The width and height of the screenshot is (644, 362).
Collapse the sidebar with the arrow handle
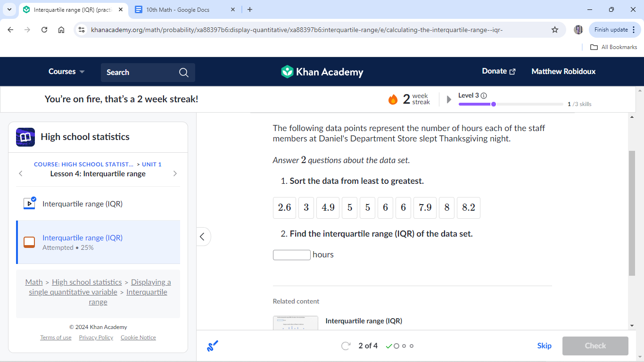click(202, 237)
